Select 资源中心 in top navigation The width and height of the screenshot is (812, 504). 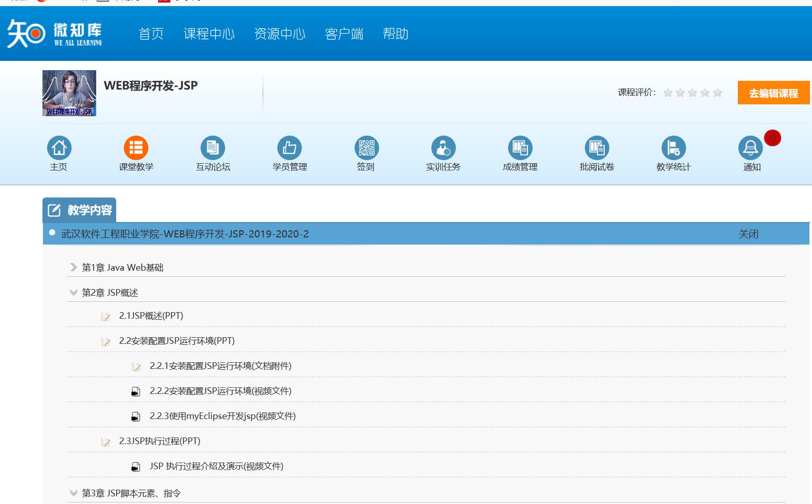279,34
